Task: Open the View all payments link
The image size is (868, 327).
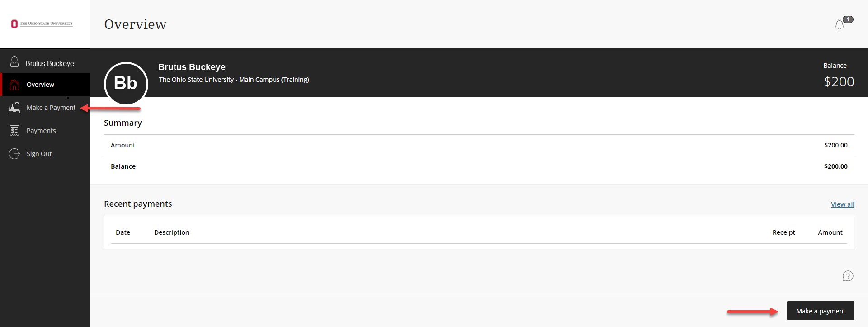Action: point(843,204)
